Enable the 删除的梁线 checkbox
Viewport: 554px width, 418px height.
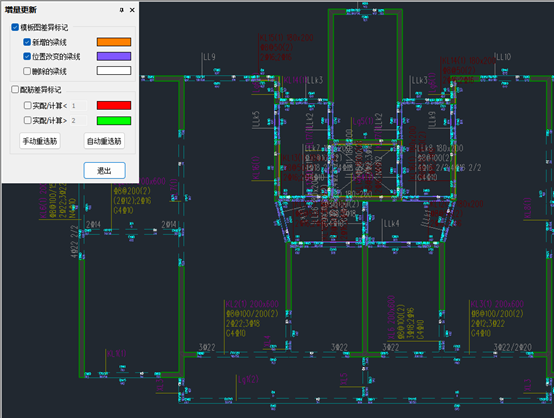point(27,71)
